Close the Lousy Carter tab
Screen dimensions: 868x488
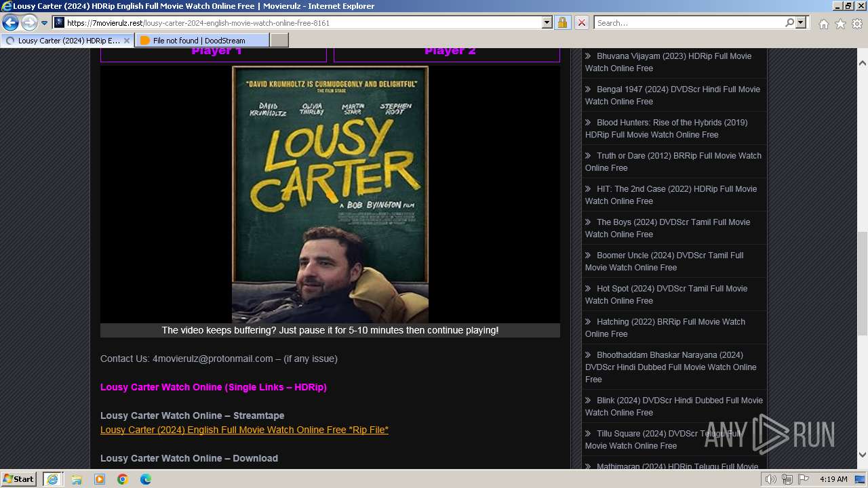click(127, 41)
